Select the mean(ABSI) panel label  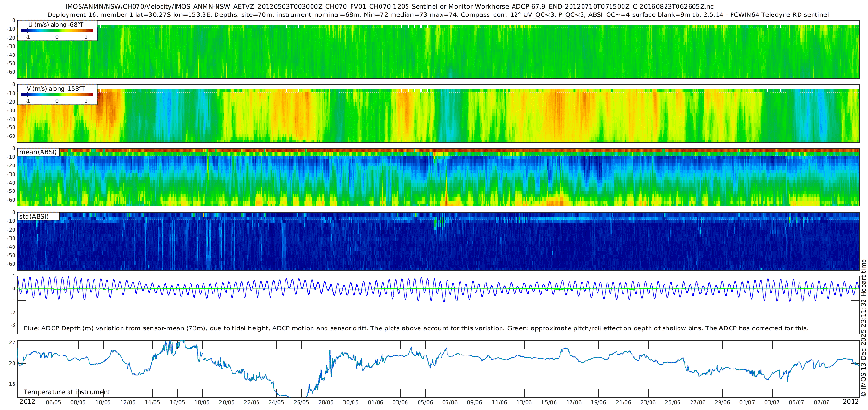tap(38, 152)
